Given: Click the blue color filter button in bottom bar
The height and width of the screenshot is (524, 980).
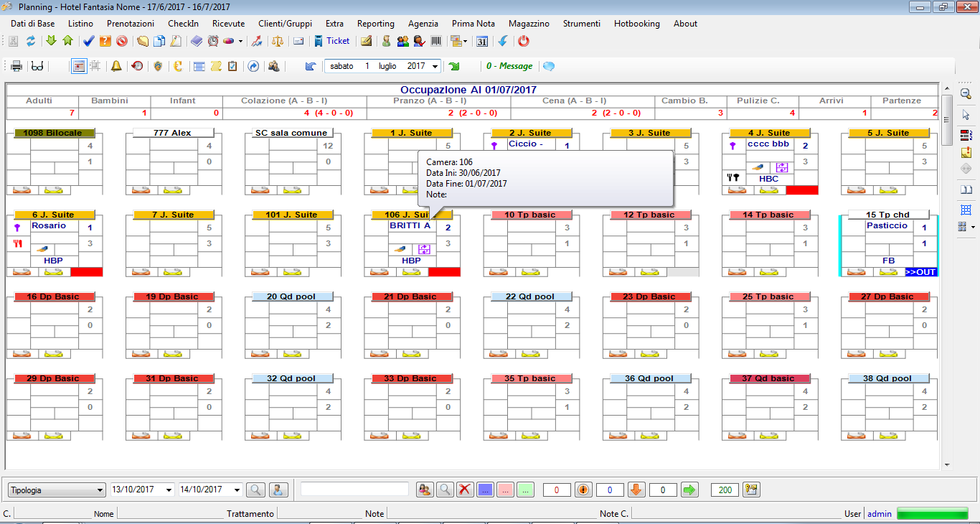Looking at the screenshot, I should pos(485,490).
